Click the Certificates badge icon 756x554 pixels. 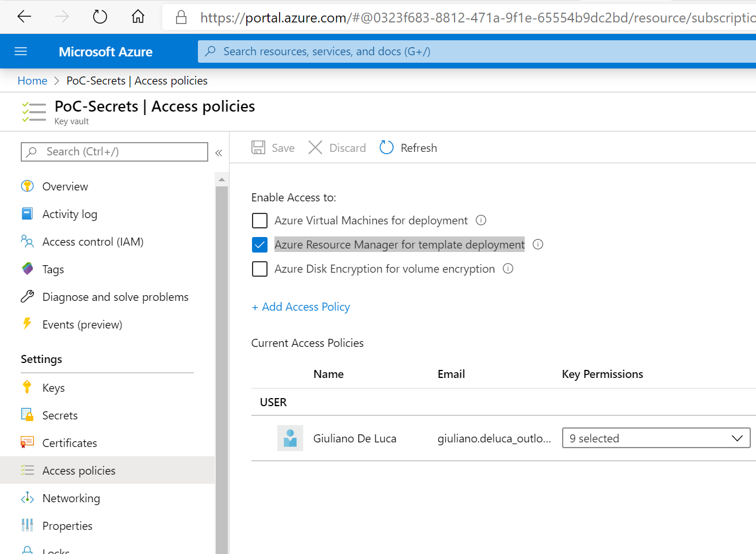[27, 442]
